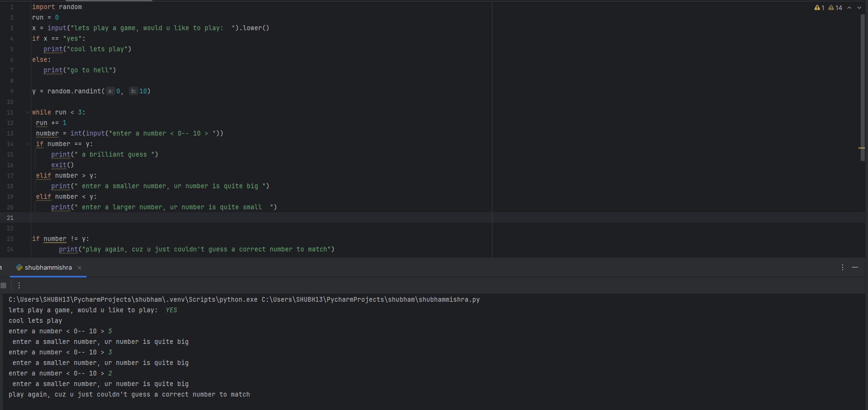
Task: Click the random.randint call on line 9
Action: [99, 91]
